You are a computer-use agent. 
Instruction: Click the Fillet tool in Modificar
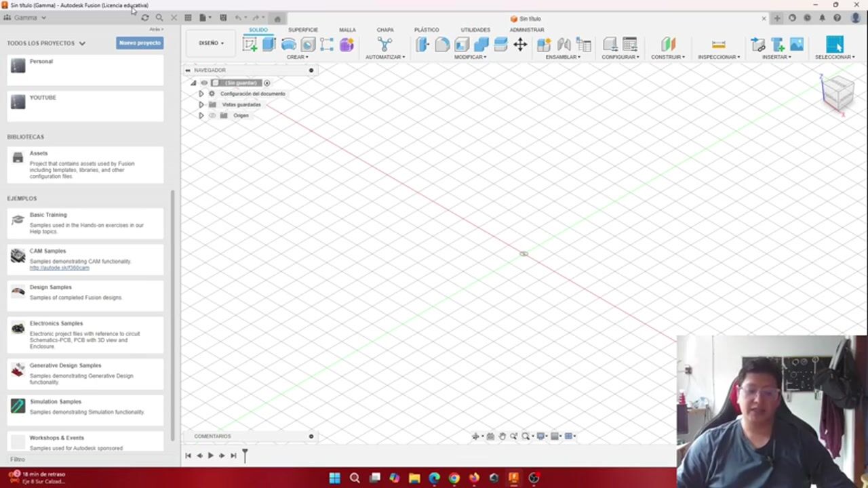click(442, 45)
